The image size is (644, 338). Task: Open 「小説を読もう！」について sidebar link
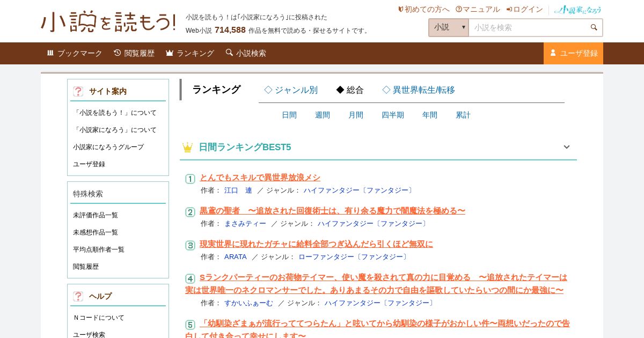[115, 113]
